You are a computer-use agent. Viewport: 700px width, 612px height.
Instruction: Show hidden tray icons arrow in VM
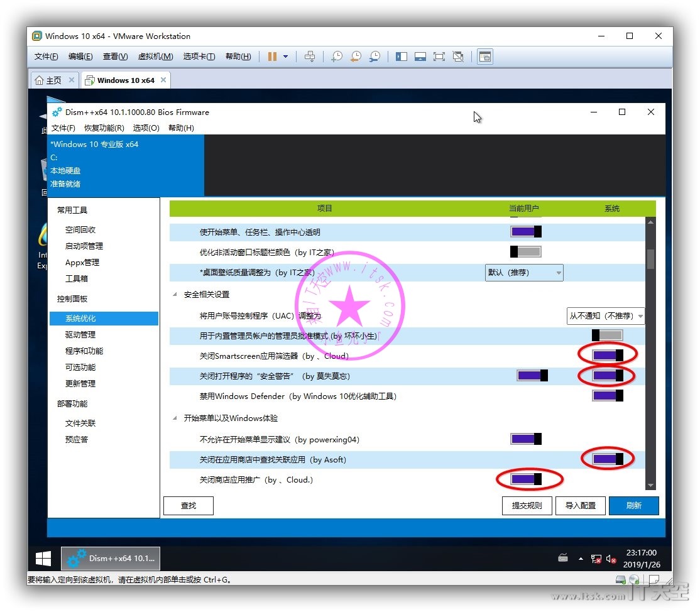pos(581,559)
